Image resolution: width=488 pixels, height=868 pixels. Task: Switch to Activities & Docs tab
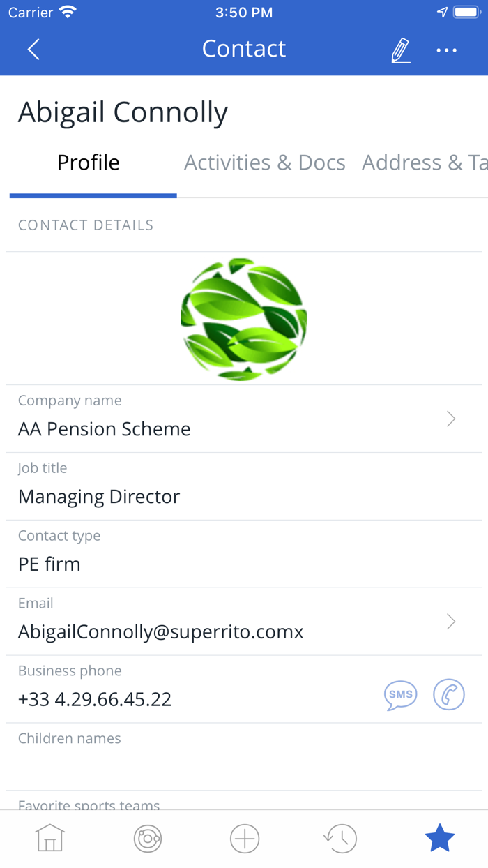pyautogui.click(x=264, y=163)
